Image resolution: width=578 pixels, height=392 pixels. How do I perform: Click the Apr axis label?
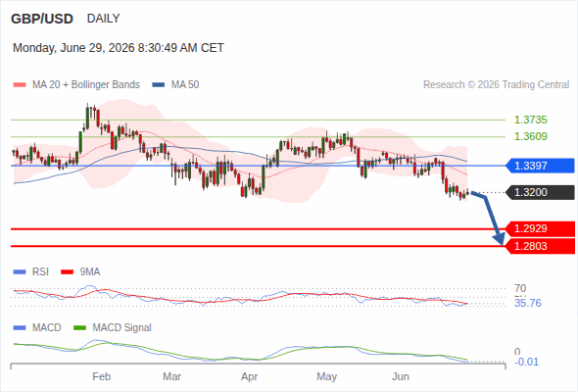coord(250,376)
